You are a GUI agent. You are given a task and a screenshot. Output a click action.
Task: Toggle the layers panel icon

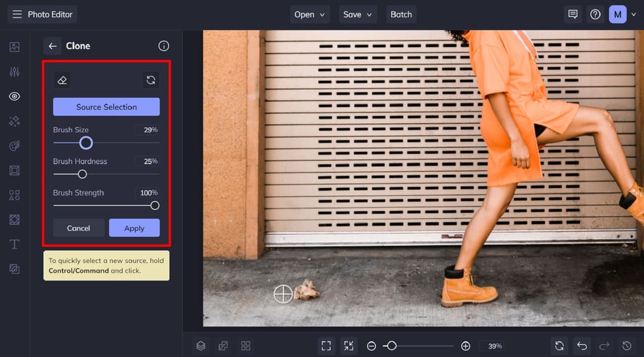click(201, 346)
